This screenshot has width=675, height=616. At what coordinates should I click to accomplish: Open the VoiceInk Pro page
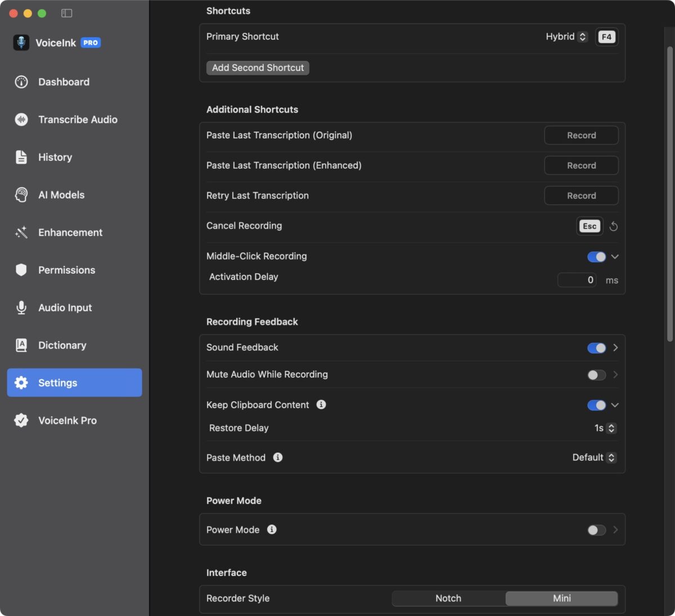pos(74,420)
